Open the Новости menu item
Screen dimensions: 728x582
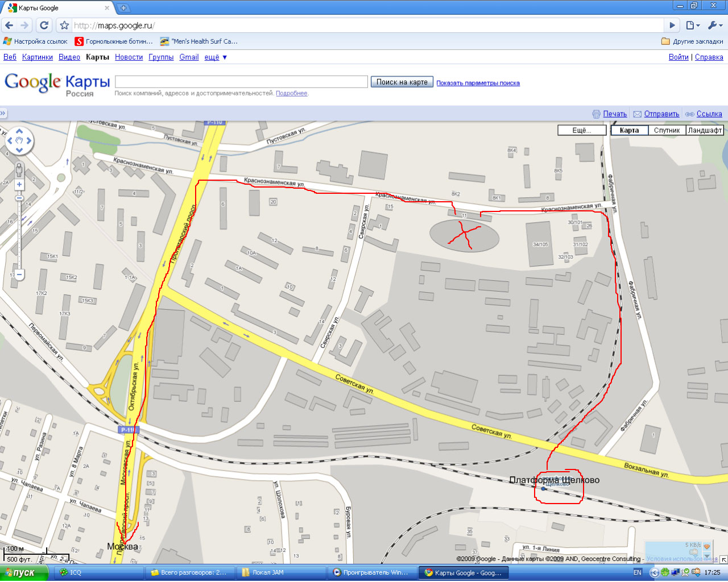129,57
